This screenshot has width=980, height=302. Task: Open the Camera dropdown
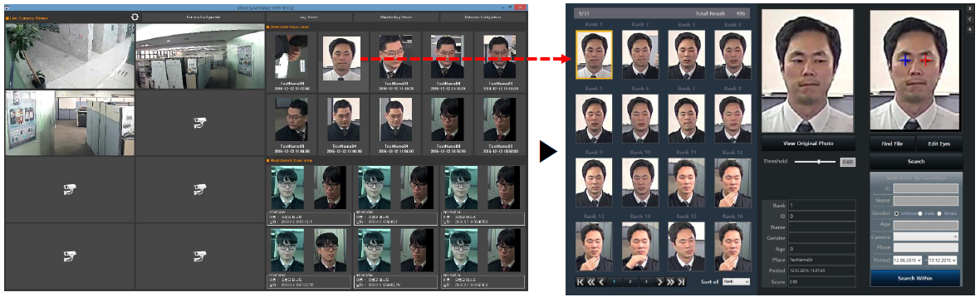click(x=926, y=236)
